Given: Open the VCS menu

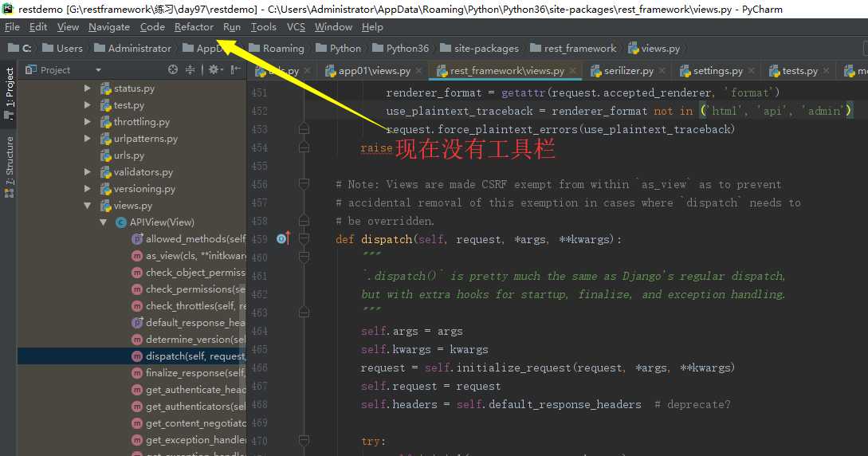Looking at the screenshot, I should (x=296, y=27).
